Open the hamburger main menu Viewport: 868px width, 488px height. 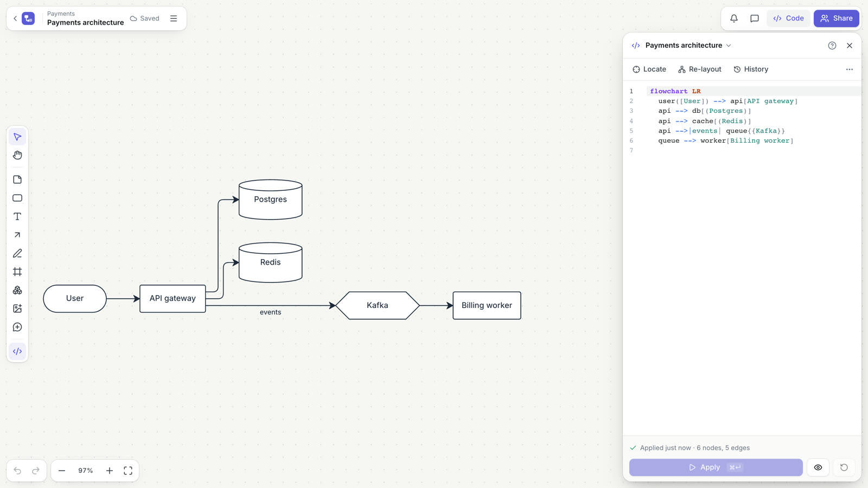coord(174,18)
